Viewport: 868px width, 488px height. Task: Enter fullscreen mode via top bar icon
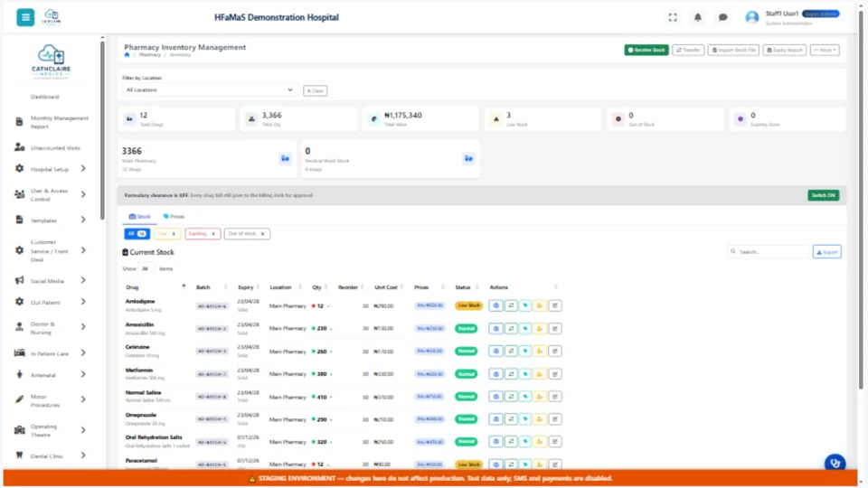(x=673, y=18)
